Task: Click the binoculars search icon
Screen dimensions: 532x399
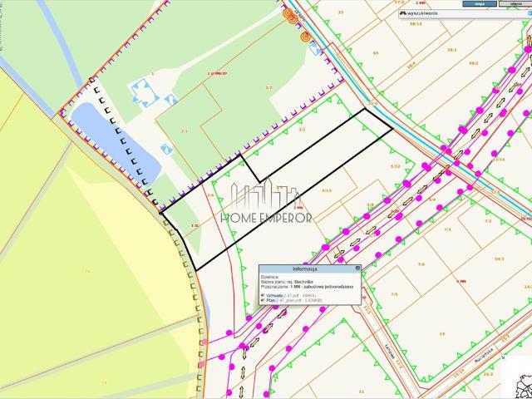Action: (x=403, y=13)
